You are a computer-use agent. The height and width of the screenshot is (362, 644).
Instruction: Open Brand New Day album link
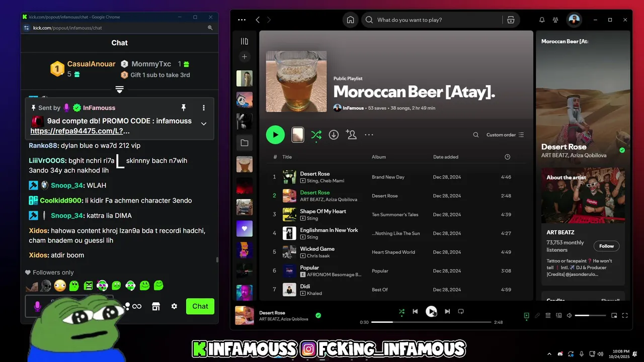(x=388, y=177)
